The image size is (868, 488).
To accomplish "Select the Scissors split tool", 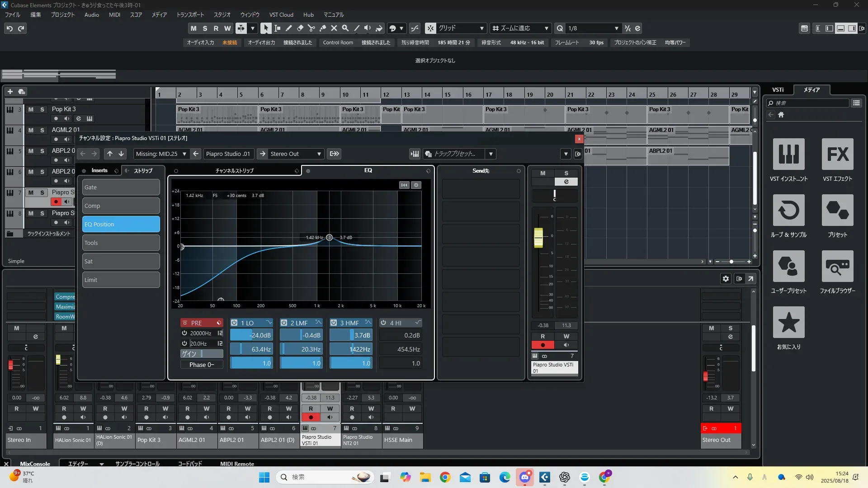I will coord(311,28).
